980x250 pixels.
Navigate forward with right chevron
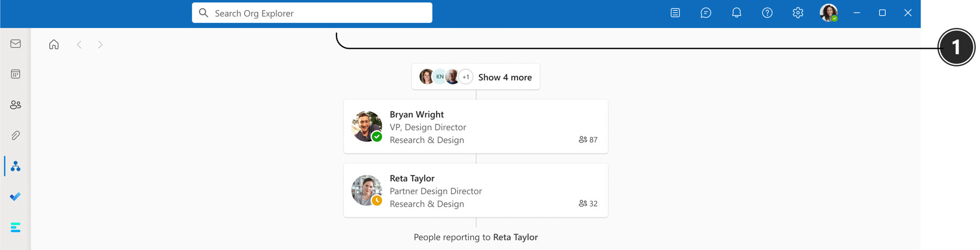pos(100,44)
